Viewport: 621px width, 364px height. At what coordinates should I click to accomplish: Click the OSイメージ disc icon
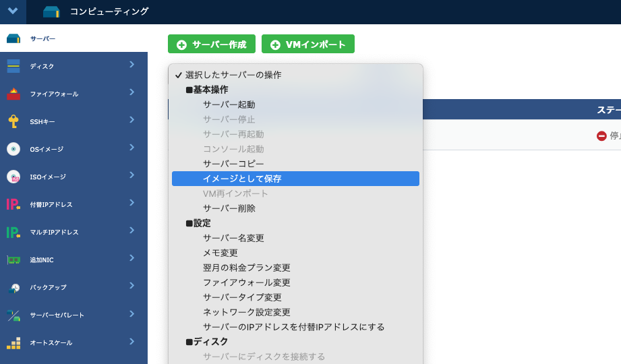point(13,149)
